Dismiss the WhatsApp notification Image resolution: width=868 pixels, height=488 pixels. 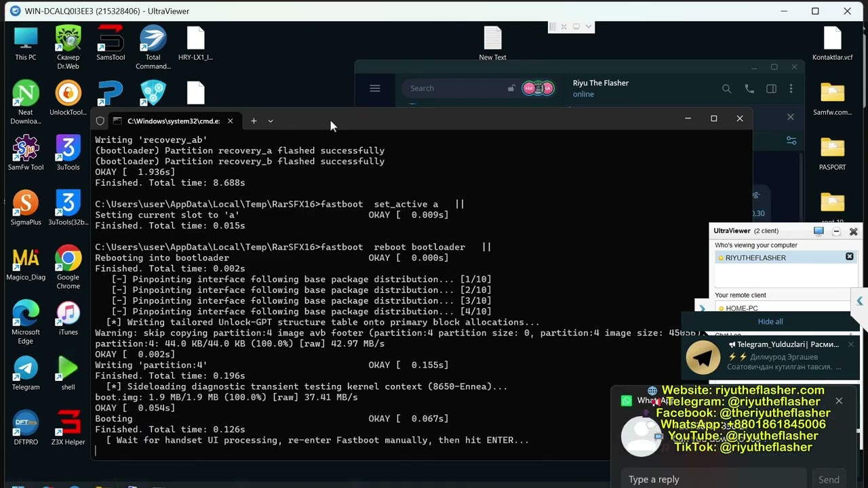839,401
